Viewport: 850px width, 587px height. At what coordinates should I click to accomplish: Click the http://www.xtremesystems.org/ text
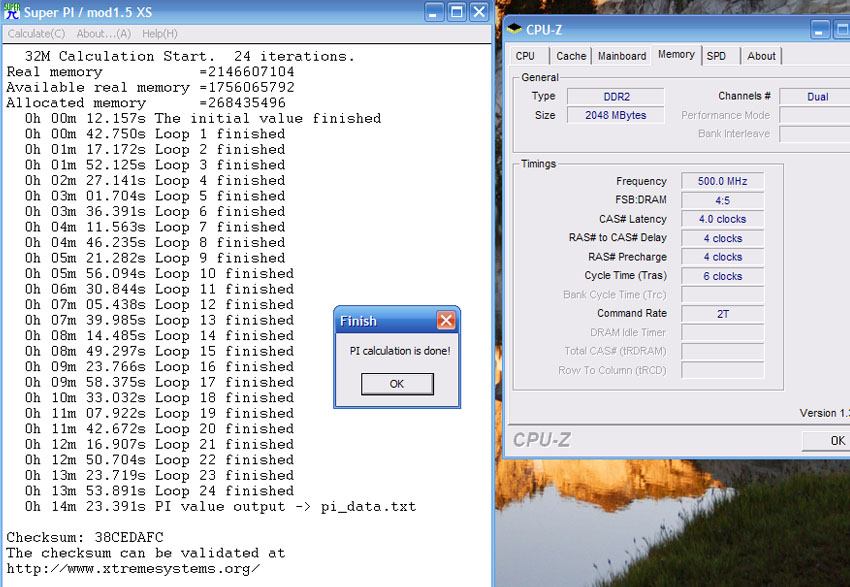[x=133, y=569]
